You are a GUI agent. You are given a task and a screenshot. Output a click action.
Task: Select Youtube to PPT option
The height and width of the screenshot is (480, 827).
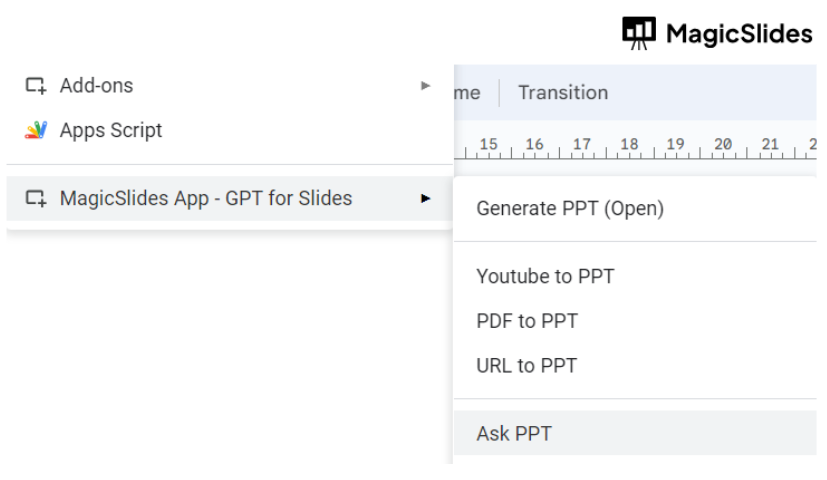(545, 276)
